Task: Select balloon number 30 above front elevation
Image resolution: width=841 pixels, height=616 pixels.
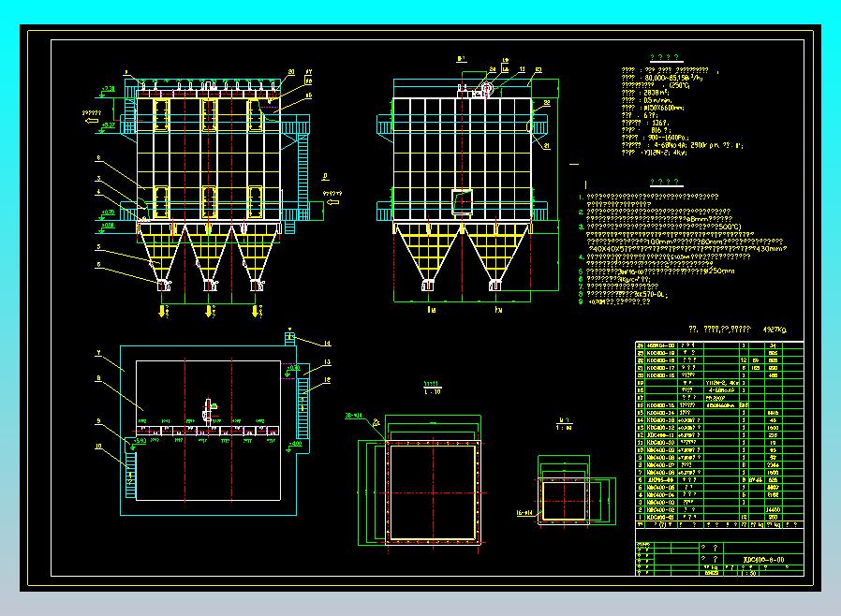Action: [291, 72]
